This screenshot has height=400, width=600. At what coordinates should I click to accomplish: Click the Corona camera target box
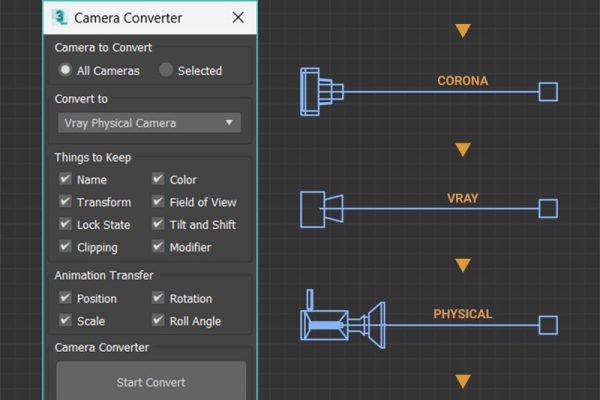548,92
